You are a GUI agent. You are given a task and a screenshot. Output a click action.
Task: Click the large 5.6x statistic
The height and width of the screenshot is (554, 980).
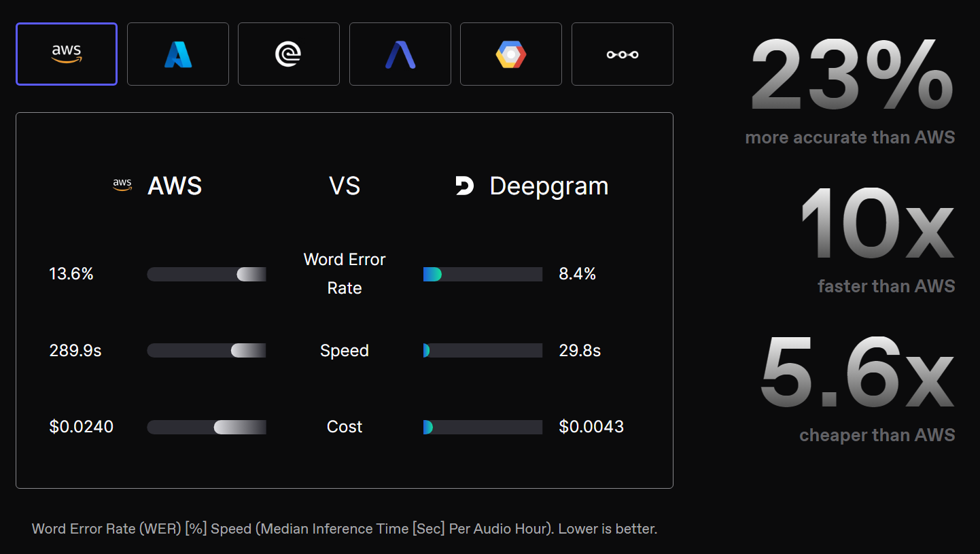tap(857, 373)
